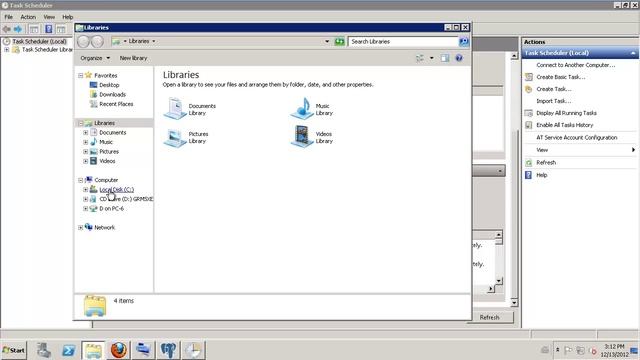Show hidden tray icons arrow

[x=558, y=350]
